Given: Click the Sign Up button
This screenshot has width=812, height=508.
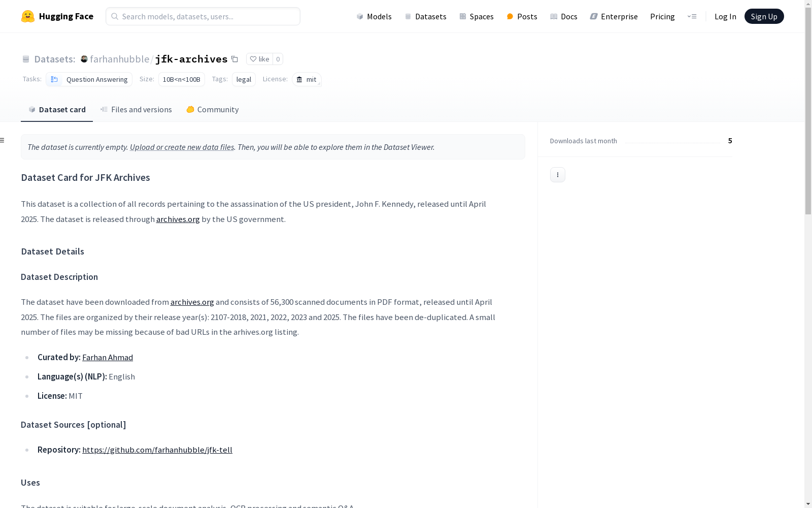Looking at the screenshot, I should point(764,16).
